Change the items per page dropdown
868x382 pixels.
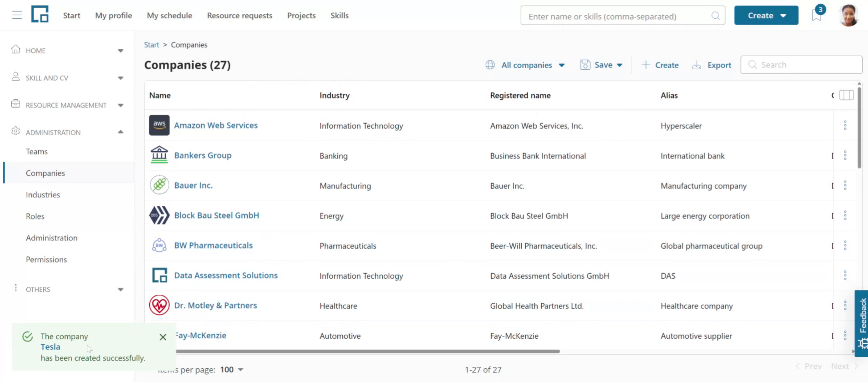coord(232,370)
